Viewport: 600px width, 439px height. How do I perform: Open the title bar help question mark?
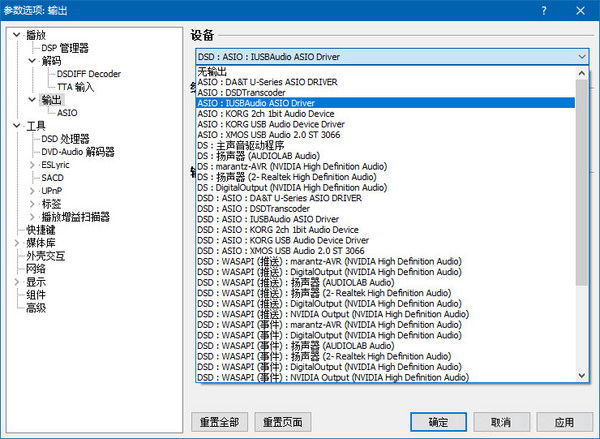[544, 10]
